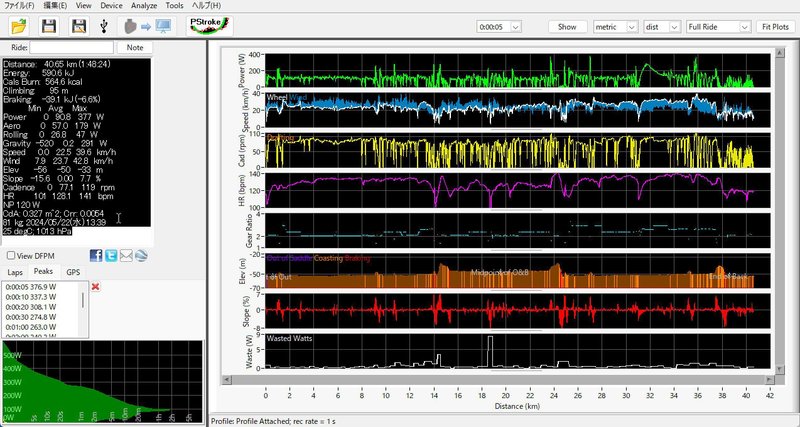Open the dist axis dropdown
Image resolution: width=800 pixels, height=427 pixels.
click(x=674, y=27)
